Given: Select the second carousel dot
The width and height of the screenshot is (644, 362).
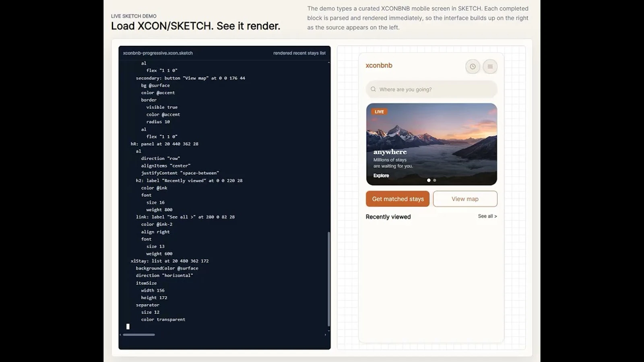Looking at the screenshot, I should pyautogui.click(x=435, y=180).
